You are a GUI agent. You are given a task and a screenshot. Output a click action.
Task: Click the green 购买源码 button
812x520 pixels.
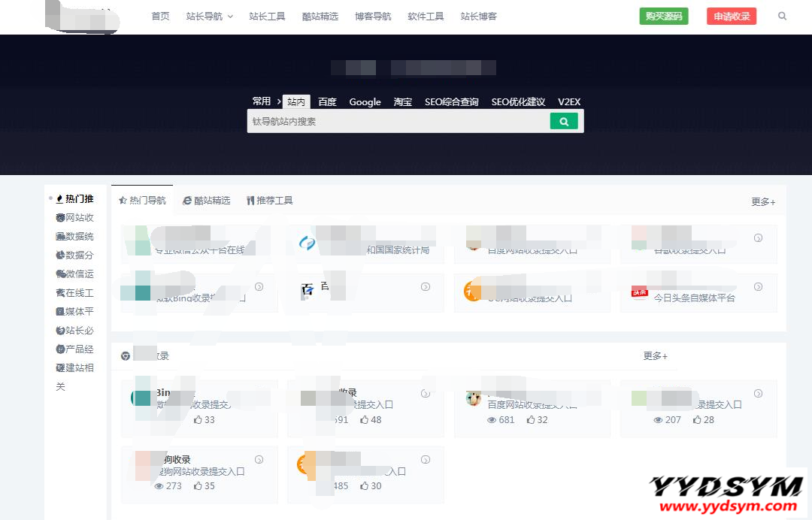click(664, 16)
